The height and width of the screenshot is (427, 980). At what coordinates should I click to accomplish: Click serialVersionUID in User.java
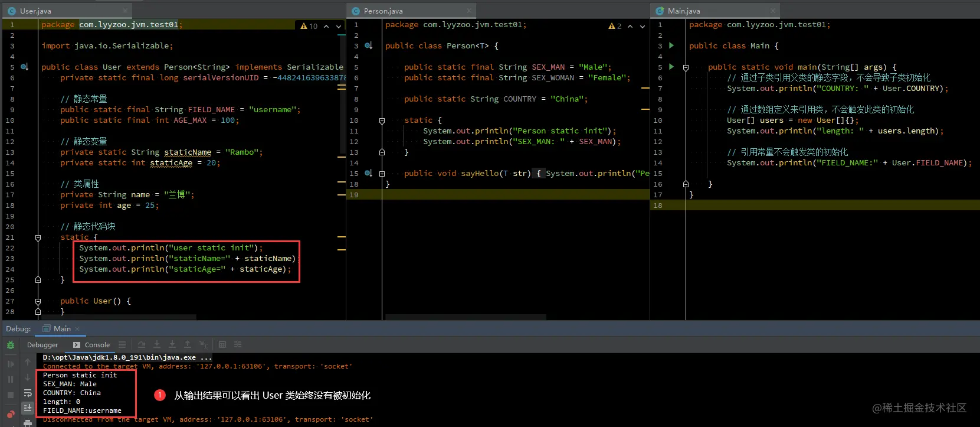point(221,77)
